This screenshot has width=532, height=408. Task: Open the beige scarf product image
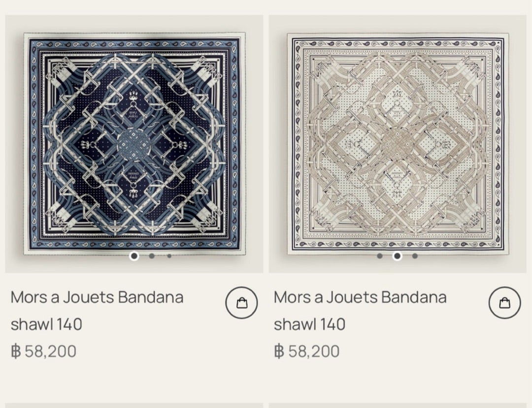[397, 143]
